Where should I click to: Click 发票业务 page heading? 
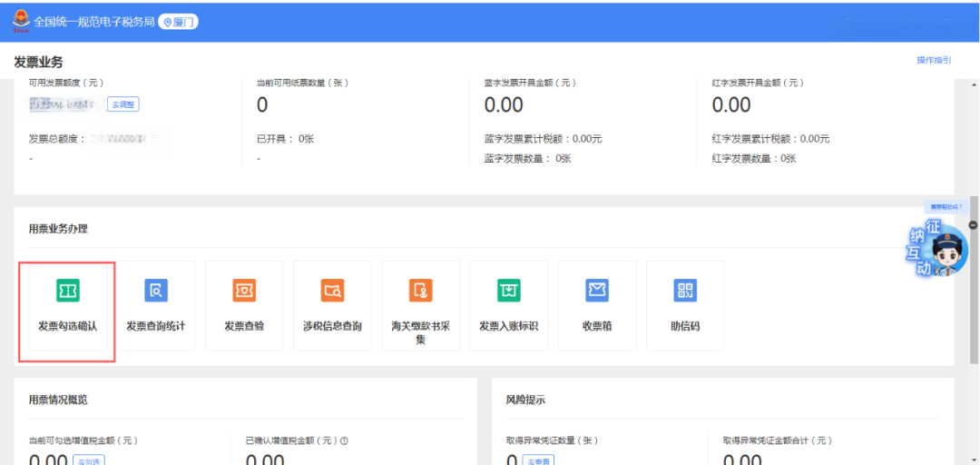tap(38, 62)
